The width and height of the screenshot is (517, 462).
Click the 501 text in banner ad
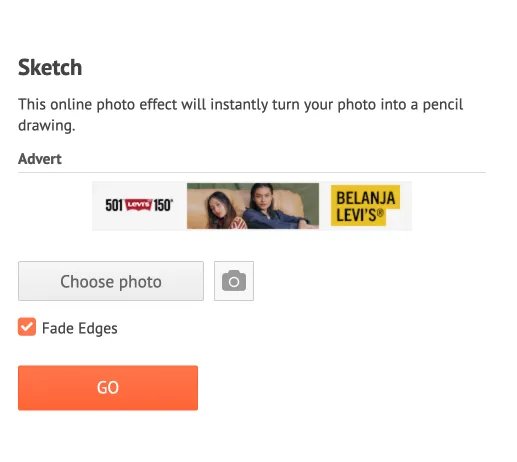pyautogui.click(x=114, y=205)
